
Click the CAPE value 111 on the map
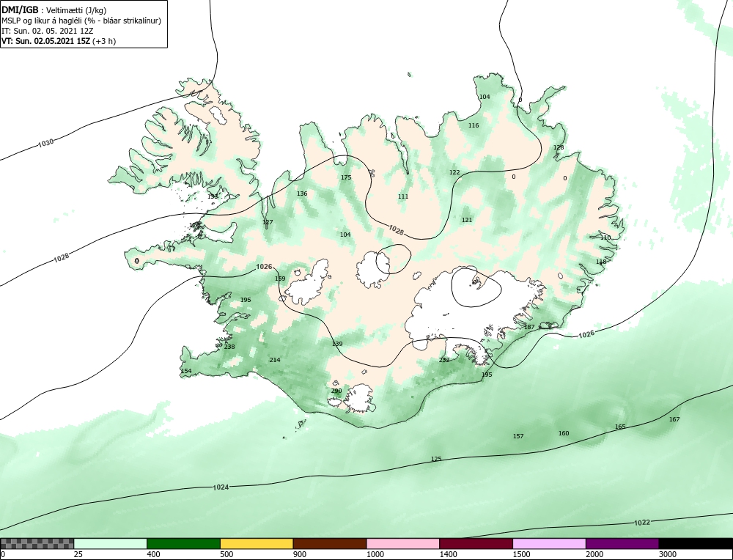click(403, 196)
